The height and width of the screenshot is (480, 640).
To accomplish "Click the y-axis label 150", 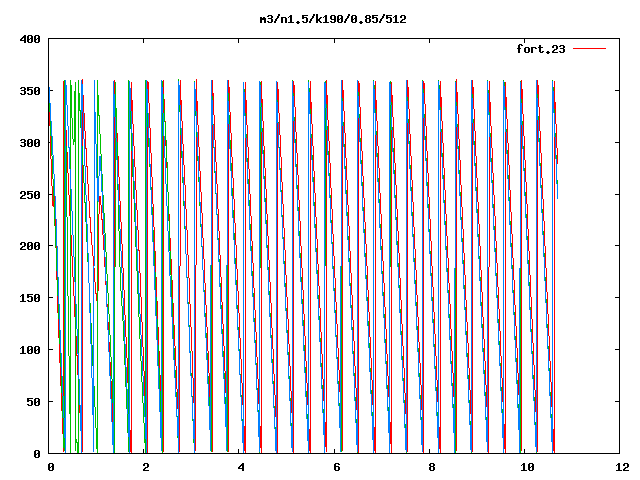I will [30, 298].
